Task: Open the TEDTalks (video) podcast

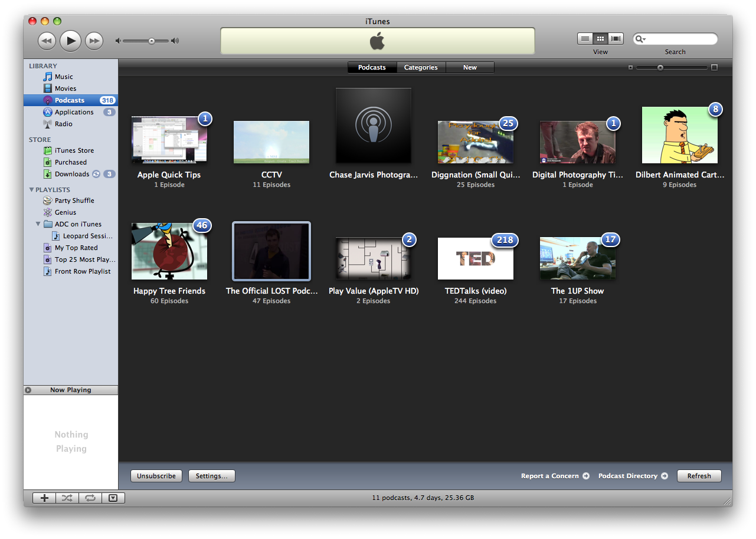Action: (x=476, y=258)
